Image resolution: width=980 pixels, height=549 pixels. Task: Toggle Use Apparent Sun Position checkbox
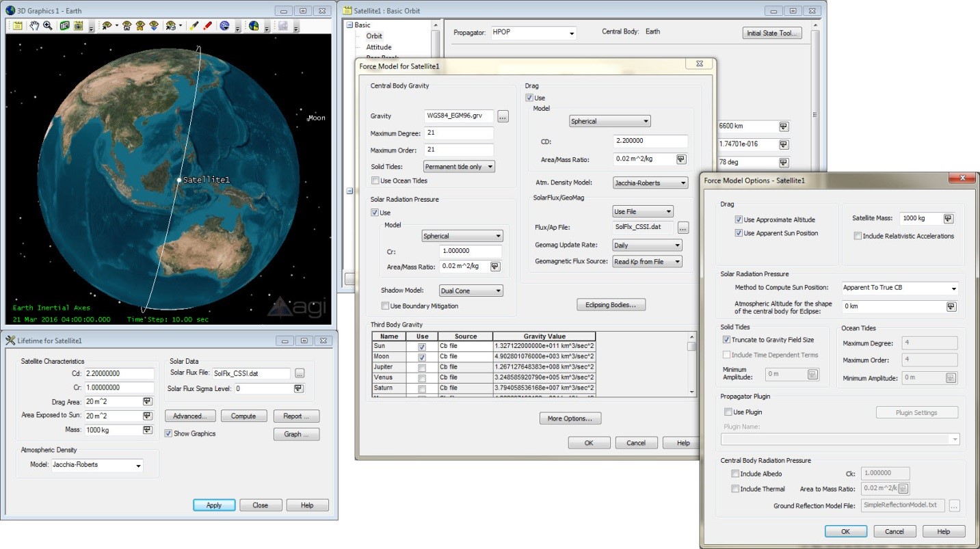(x=739, y=233)
